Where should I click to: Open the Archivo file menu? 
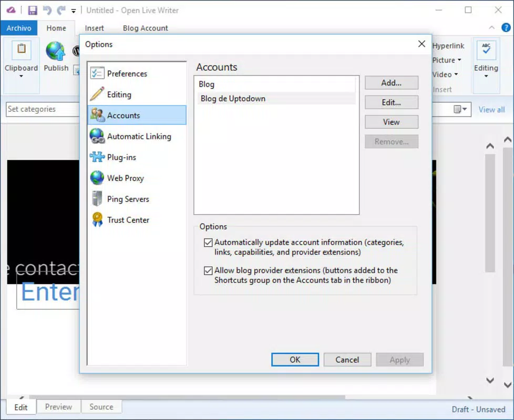click(19, 28)
